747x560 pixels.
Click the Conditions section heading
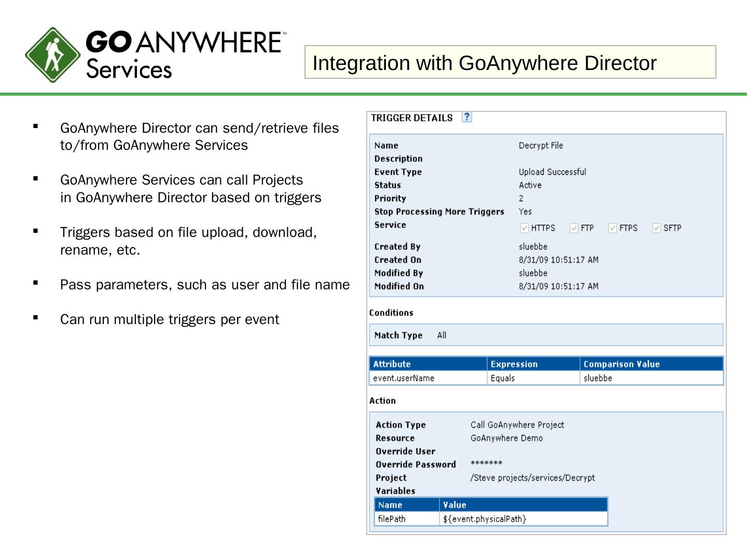coord(391,313)
